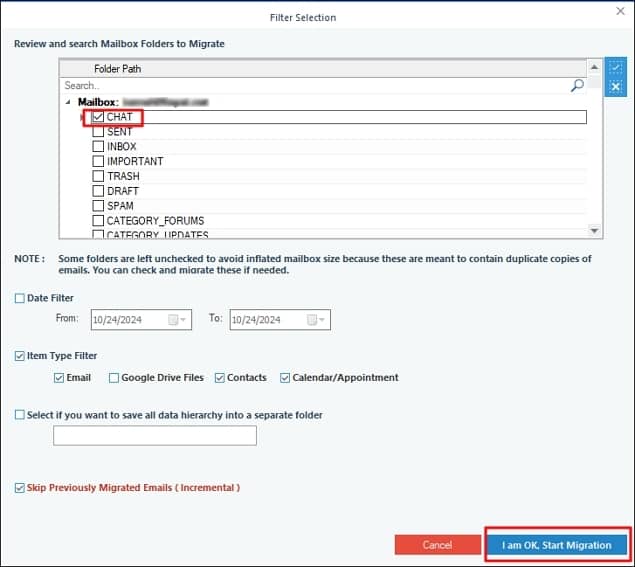
Task: Enable the Date Filter checkbox
Action: point(19,298)
